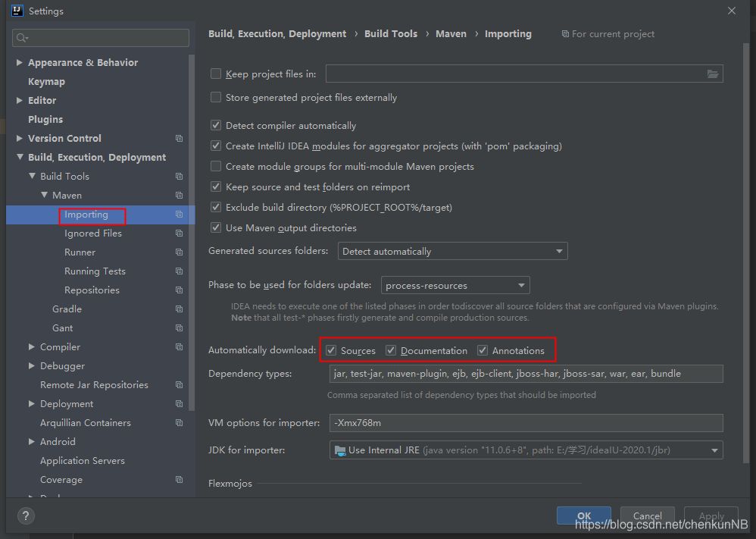Collapse Build, Execution, Deployment arrow
The image size is (756, 539).
pyautogui.click(x=20, y=157)
